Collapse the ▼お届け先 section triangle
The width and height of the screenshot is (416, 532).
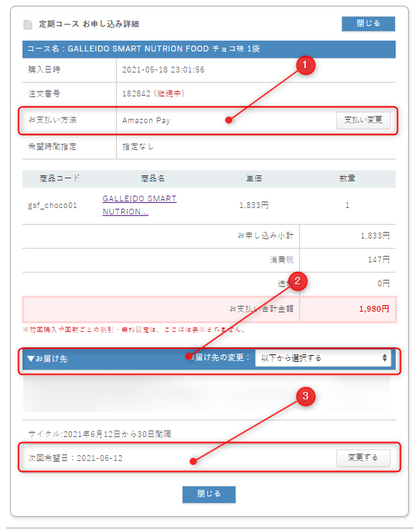(x=31, y=359)
